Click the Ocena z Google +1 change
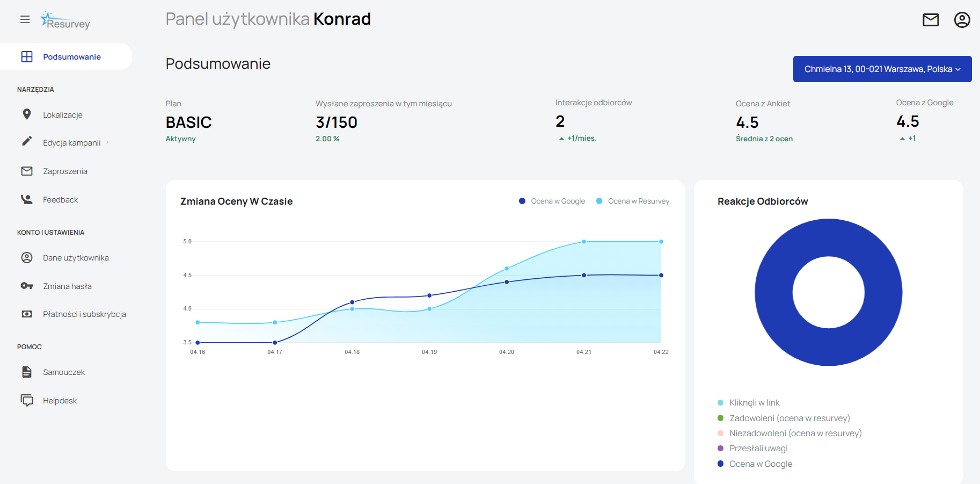Image resolution: width=980 pixels, height=484 pixels. tap(908, 138)
